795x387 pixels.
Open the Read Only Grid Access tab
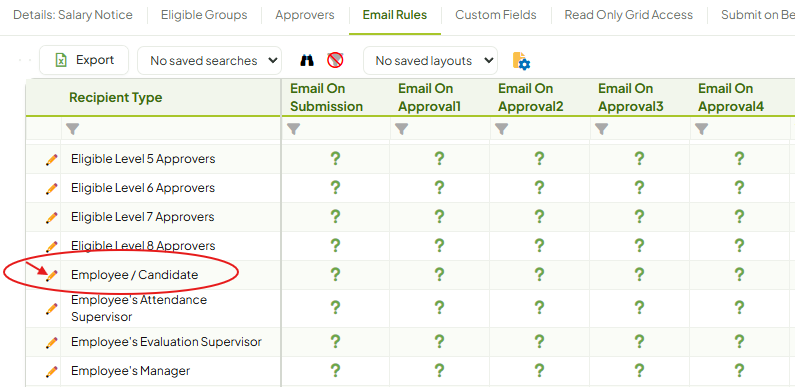point(629,15)
